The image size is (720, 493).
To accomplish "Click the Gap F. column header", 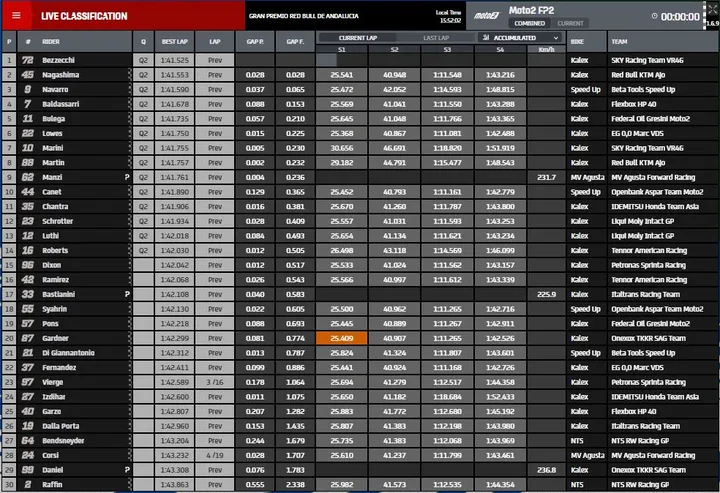I will [295, 41].
